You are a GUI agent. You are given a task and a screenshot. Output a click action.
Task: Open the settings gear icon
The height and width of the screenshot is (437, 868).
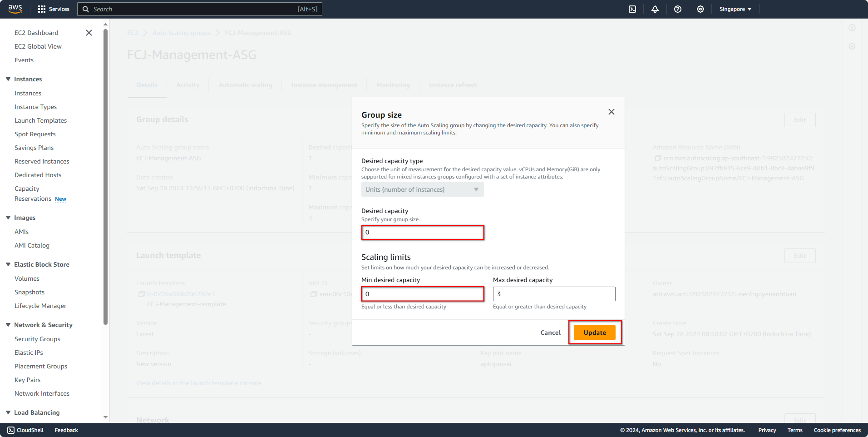[x=700, y=9]
